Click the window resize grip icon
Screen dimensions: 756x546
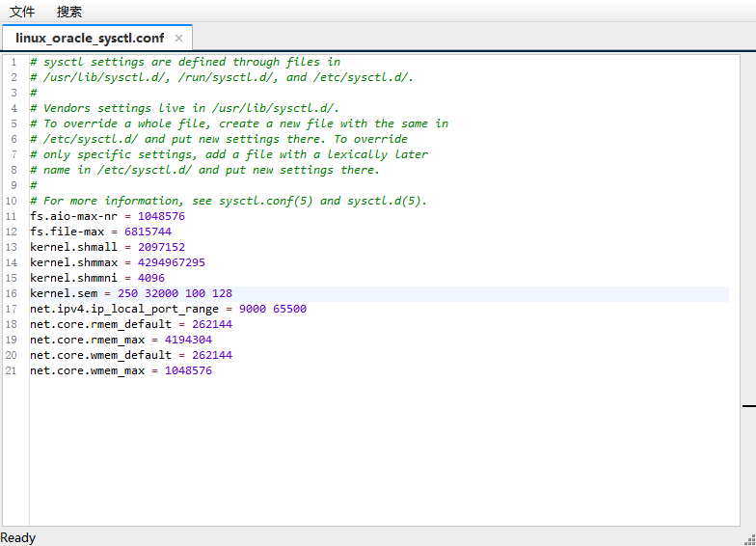748,538
